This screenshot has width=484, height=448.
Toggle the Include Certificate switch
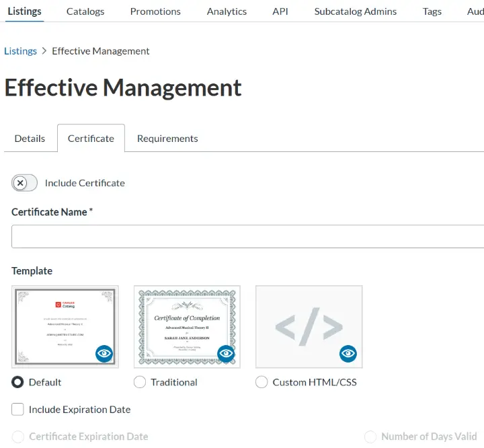click(25, 183)
